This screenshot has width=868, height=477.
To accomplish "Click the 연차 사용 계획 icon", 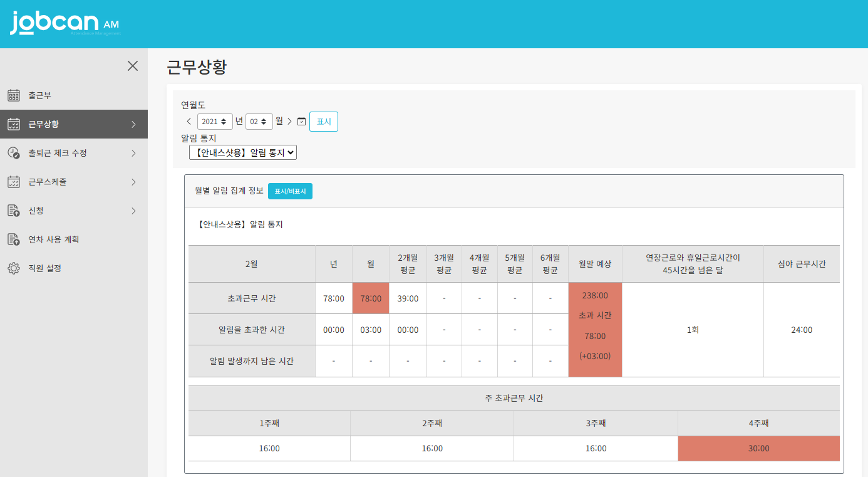I will (x=13, y=239).
